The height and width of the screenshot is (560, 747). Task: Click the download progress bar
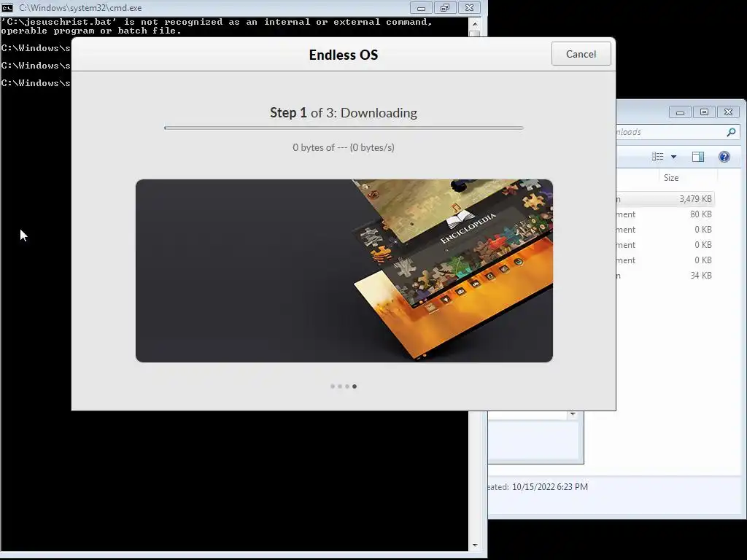[344, 128]
